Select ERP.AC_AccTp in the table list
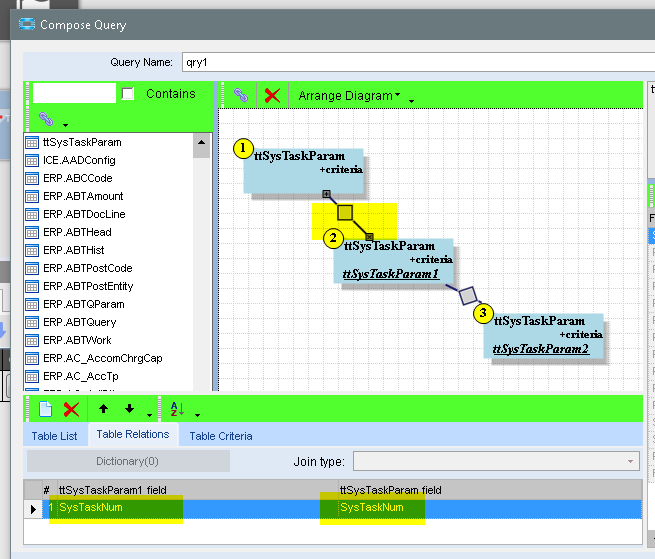Viewport: 655px width, 559px height. coord(81,376)
